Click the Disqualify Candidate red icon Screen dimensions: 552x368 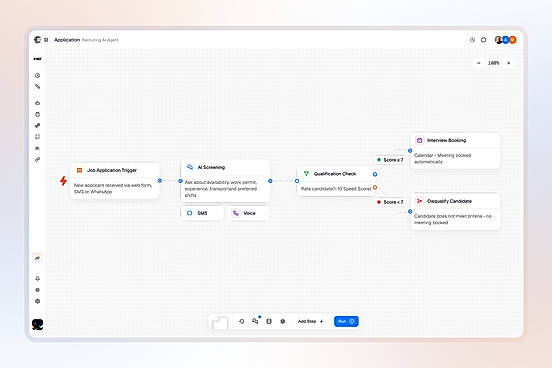point(419,201)
